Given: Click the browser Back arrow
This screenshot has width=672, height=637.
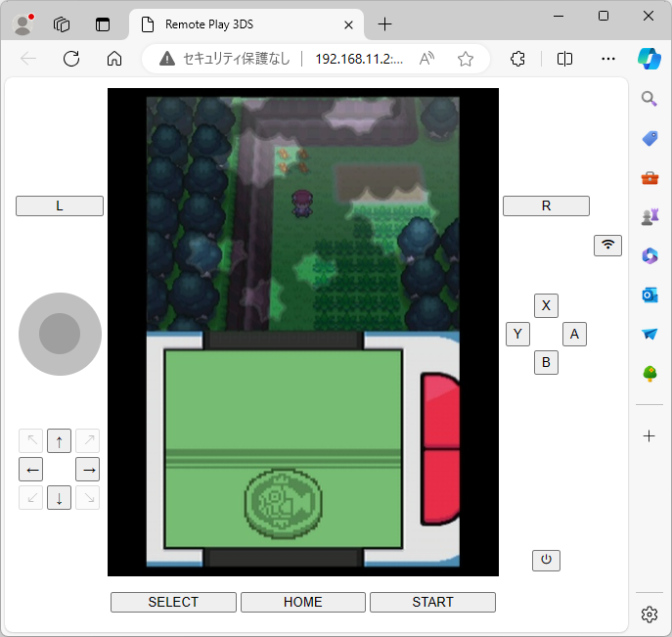Looking at the screenshot, I should pos(28,59).
